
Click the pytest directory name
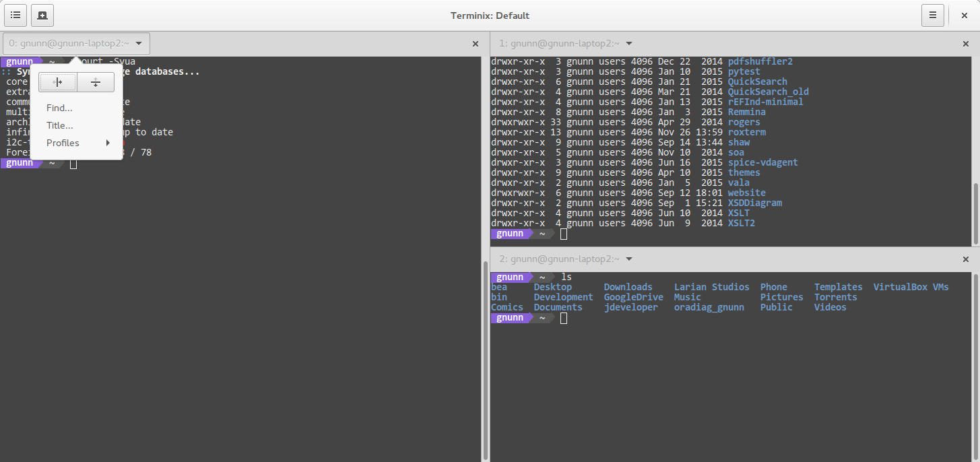tap(744, 71)
